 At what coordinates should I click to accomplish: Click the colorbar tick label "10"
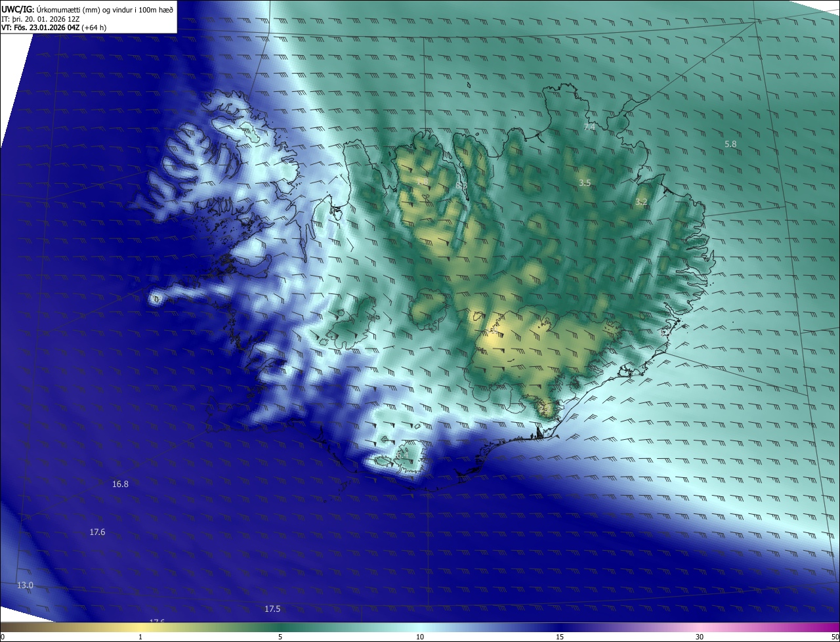point(420,637)
